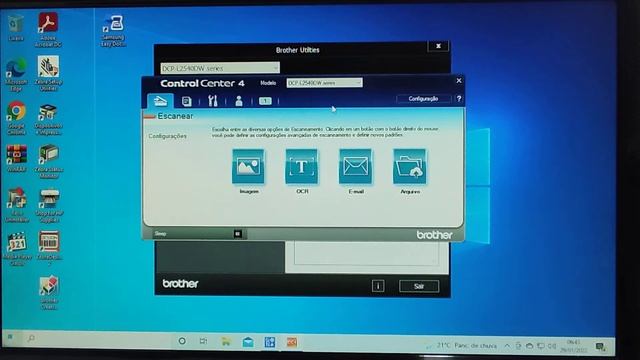Select WinRAR desktop icon
Image resolution: width=640 pixels, height=360 pixels.
[16, 158]
